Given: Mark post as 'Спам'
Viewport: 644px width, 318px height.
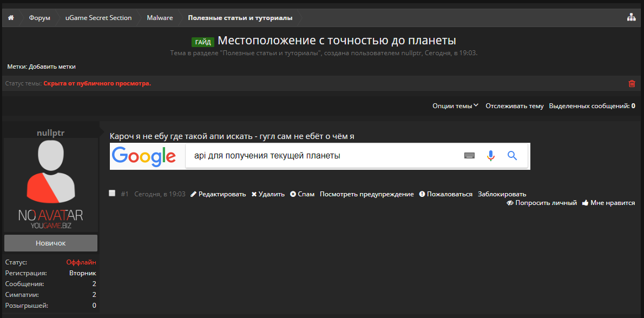Looking at the screenshot, I should point(303,194).
